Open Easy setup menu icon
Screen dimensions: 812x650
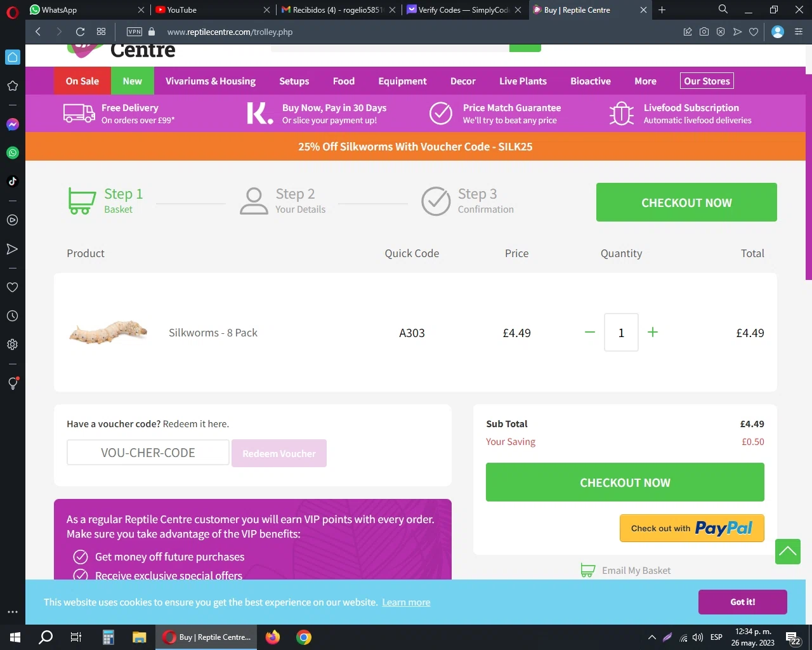point(799,32)
